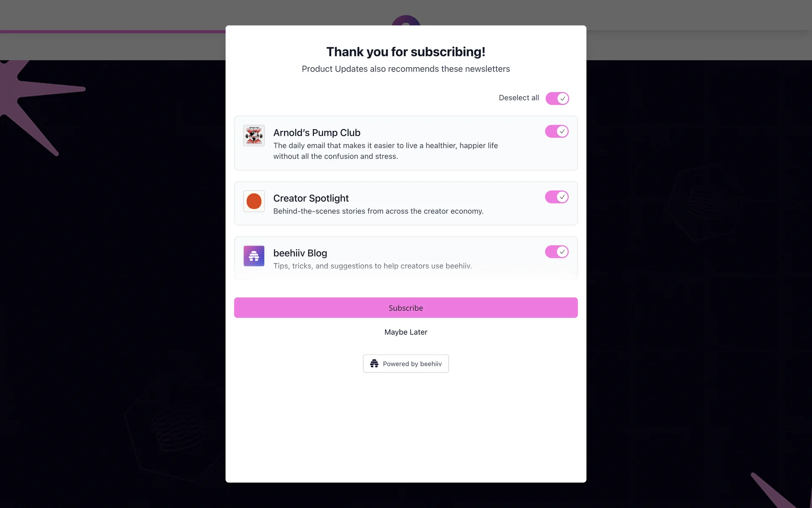The width and height of the screenshot is (812, 508).
Task: Click the Behind-the-scenes stories description text
Action: (379, 211)
